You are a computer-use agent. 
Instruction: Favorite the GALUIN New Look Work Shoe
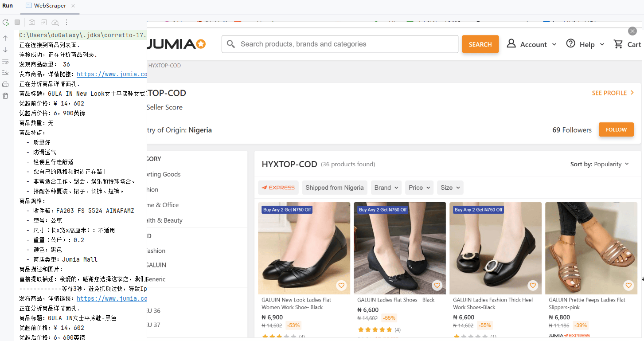click(x=341, y=286)
